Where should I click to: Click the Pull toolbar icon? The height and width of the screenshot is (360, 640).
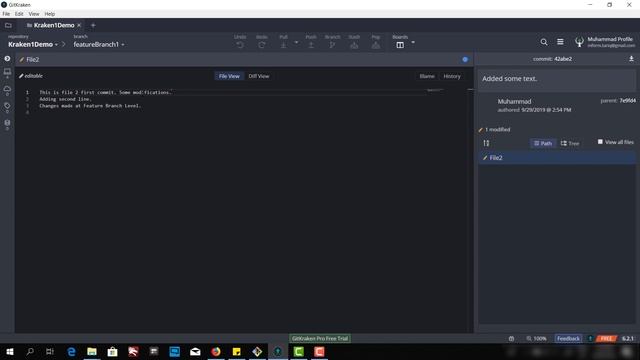[283, 45]
